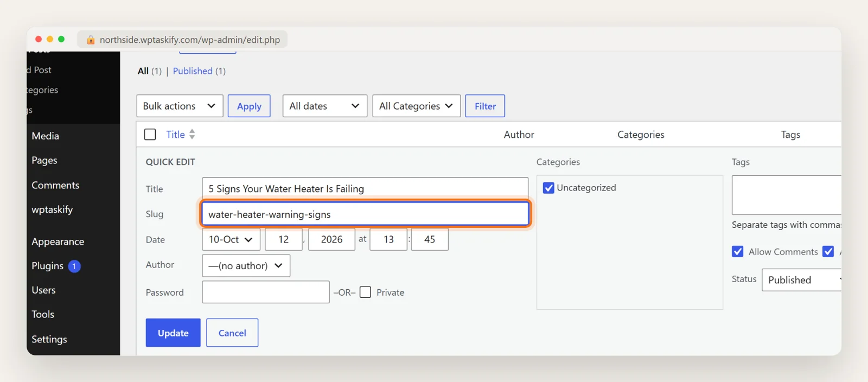This screenshot has height=382, width=868.
Task: Sort posts by the Title column link
Action: (x=175, y=135)
